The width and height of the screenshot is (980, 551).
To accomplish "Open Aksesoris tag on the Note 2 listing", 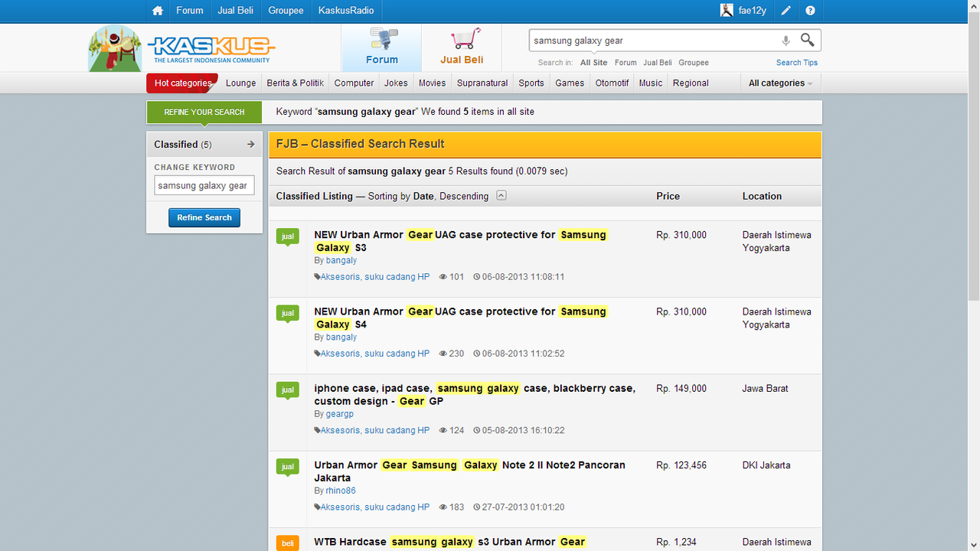I will pyautogui.click(x=375, y=507).
